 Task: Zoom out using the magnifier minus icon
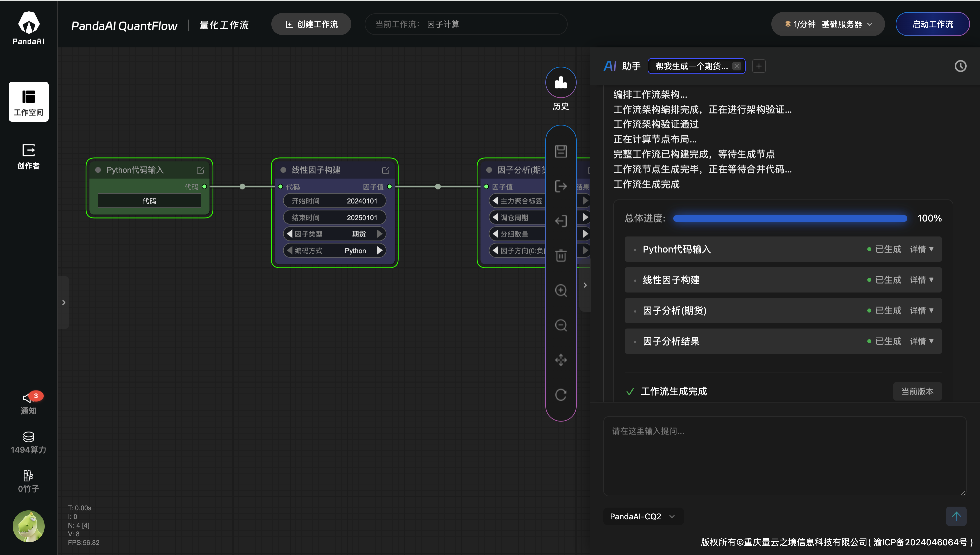(x=561, y=325)
